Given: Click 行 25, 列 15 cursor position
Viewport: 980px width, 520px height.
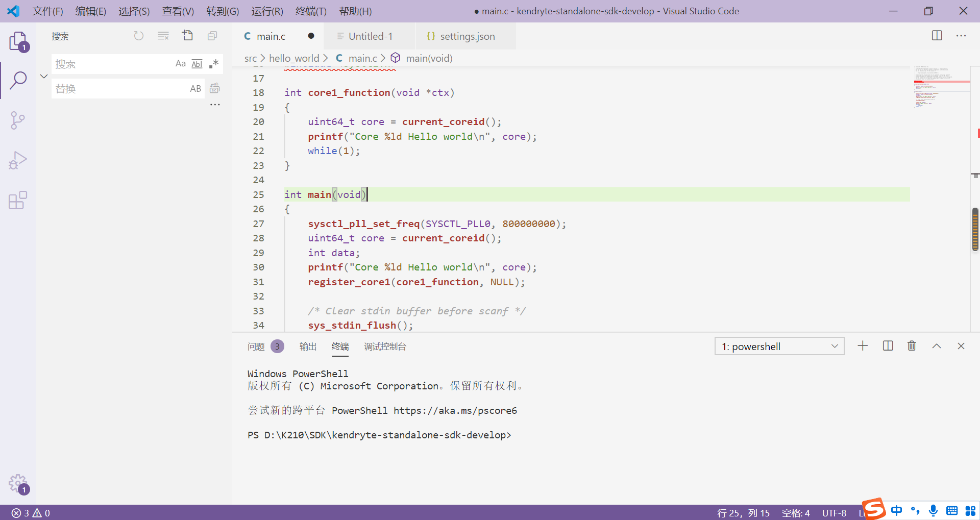Looking at the screenshot, I should [x=743, y=513].
